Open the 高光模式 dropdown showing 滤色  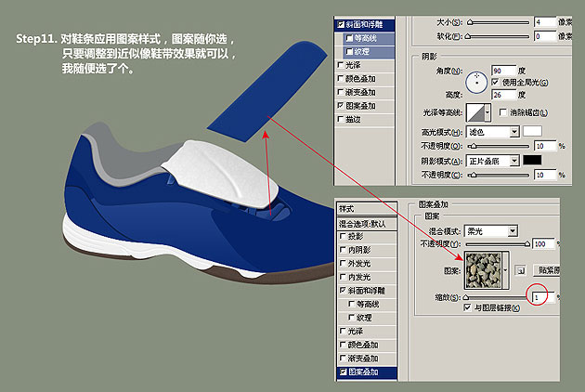[x=492, y=133]
